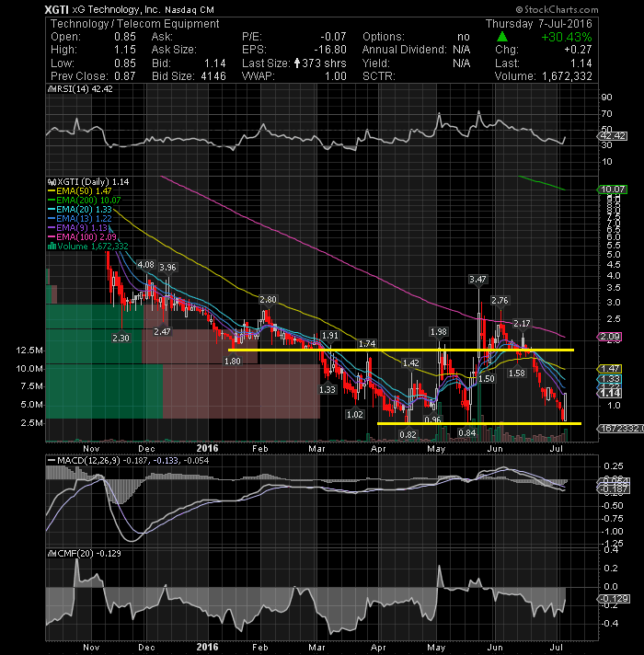
Task: Click the Last Size up-arrow icon
Action: click(x=297, y=63)
